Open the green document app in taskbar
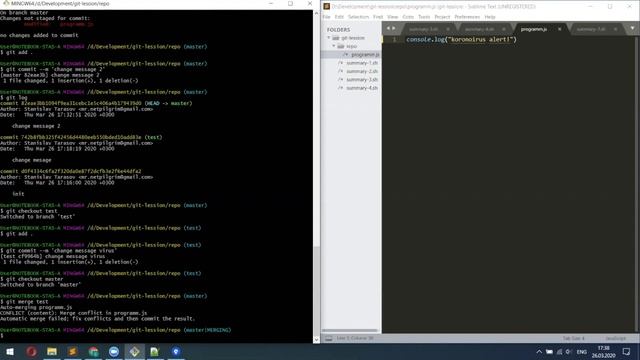This screenshot has width=640, height=360. coord(154,351)
